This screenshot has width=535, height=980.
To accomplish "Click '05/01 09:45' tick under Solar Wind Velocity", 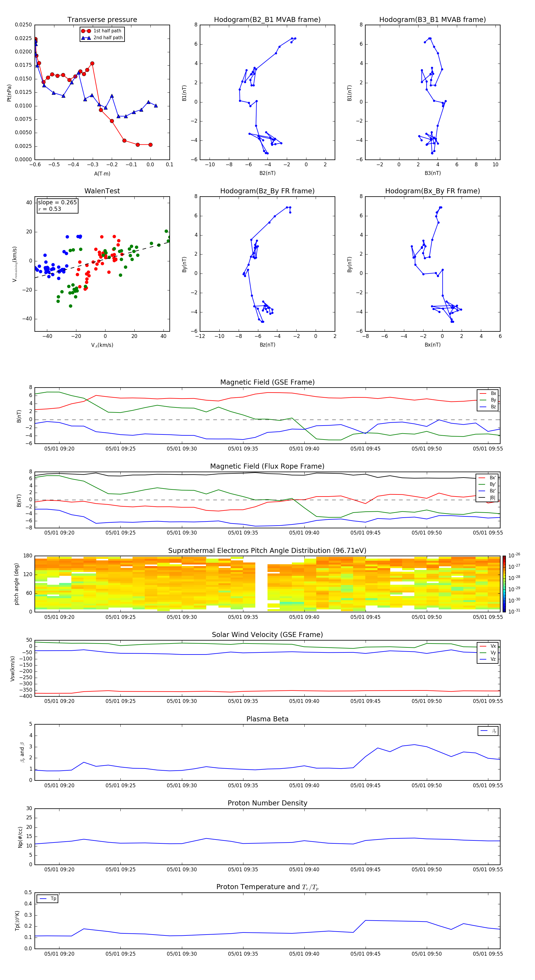I will tap(365, 701).
